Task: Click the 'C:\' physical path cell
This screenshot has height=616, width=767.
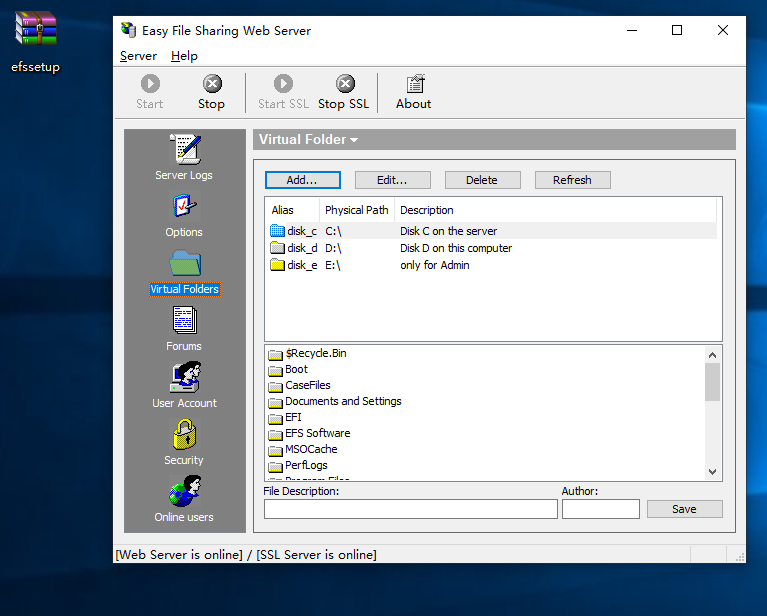Action: 333,231
